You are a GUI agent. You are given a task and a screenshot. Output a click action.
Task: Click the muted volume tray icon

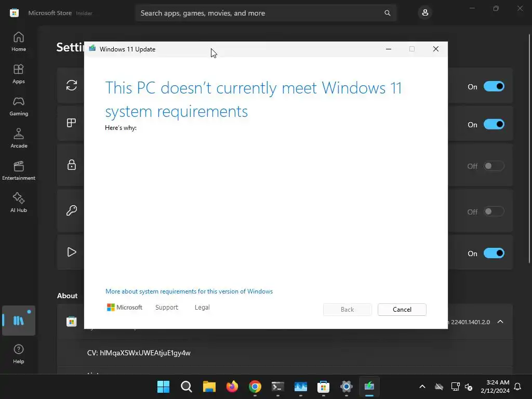point(469,387)
